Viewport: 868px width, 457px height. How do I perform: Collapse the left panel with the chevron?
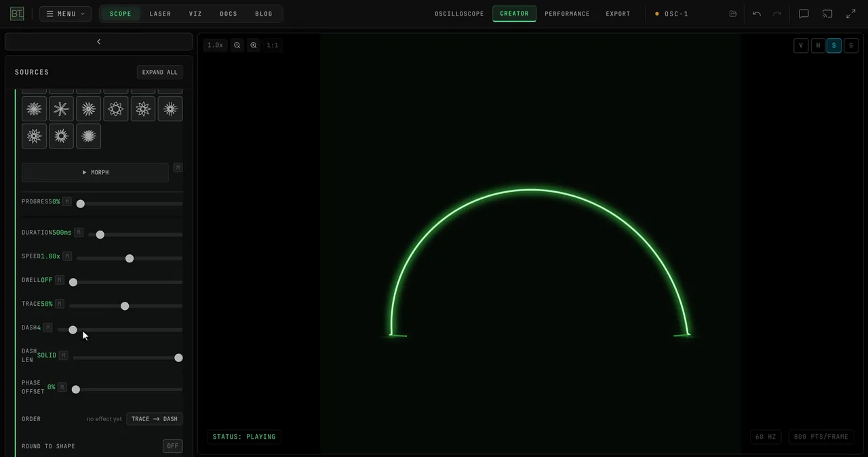pyautogui.click(x=98, y=41)
